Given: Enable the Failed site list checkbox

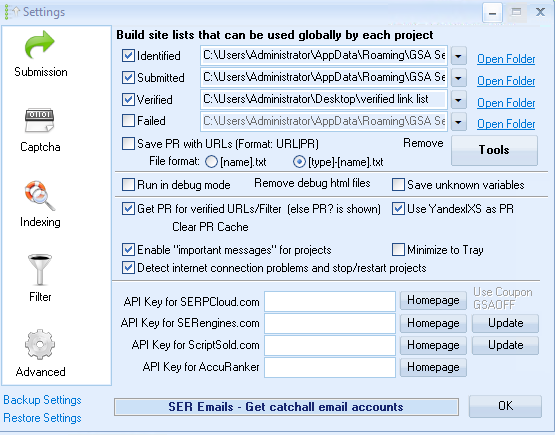Looking at the screenshot, I should tap(128, 120).
